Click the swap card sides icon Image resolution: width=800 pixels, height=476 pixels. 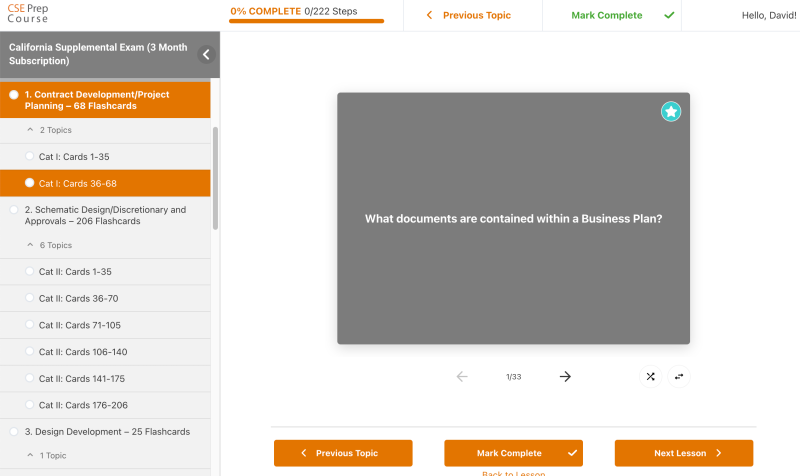pyautogui.click(x=679, y=377)
